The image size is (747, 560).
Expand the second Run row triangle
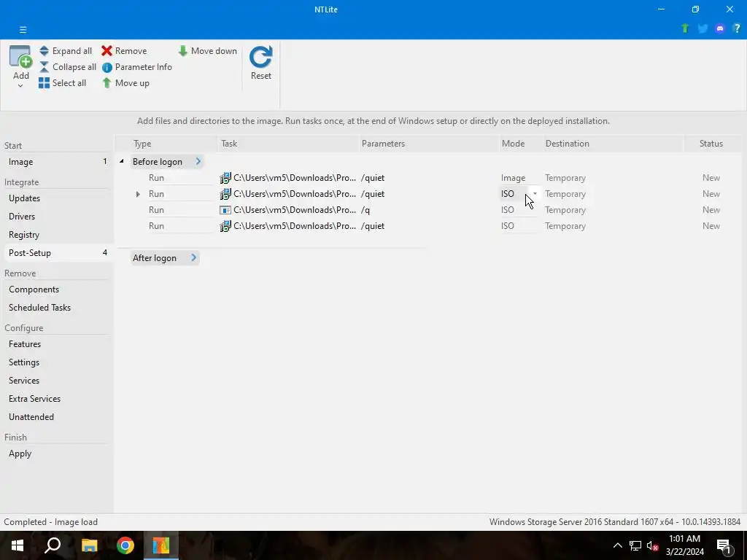point(138,194)
